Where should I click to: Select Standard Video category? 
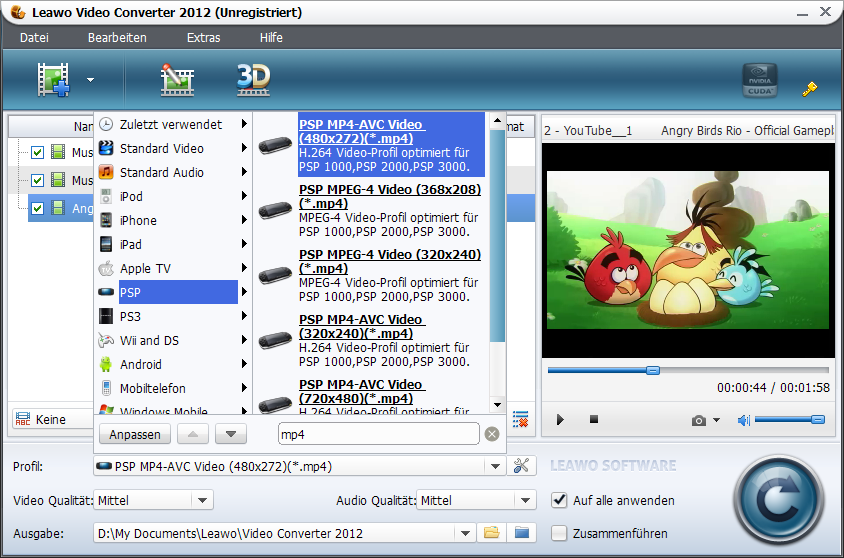tap(173, 149)
